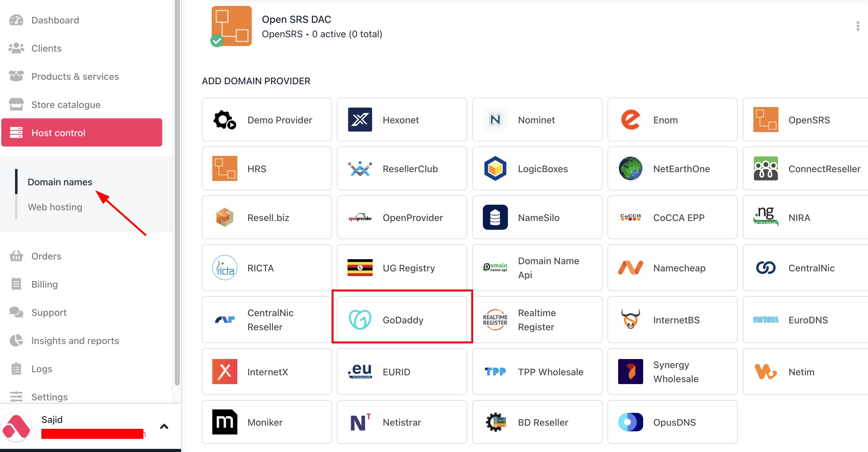This screenshot has width=868, height=452.
Task: Click the HRS orange logo icon
Action: tap(225, 168)
